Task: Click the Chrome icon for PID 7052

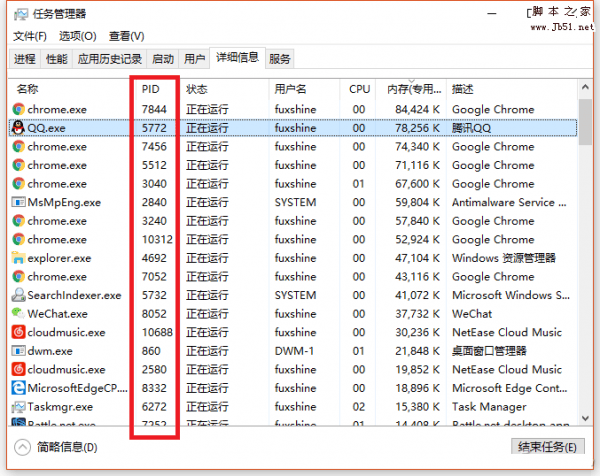Action: tap(18, 277)
